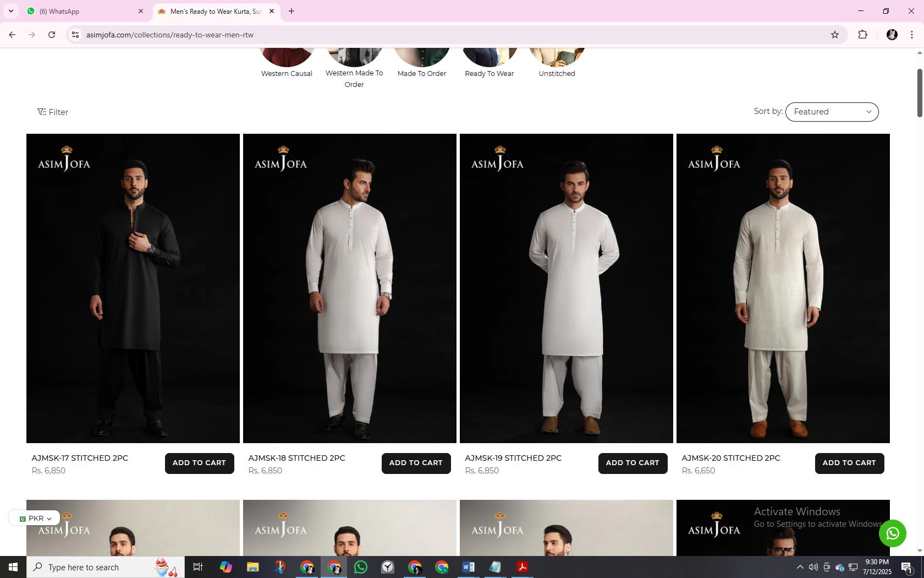The width and height of the screenshot is (924, 578).
Task: Open WhatsApp chat floating button
Action: [892, 533]
